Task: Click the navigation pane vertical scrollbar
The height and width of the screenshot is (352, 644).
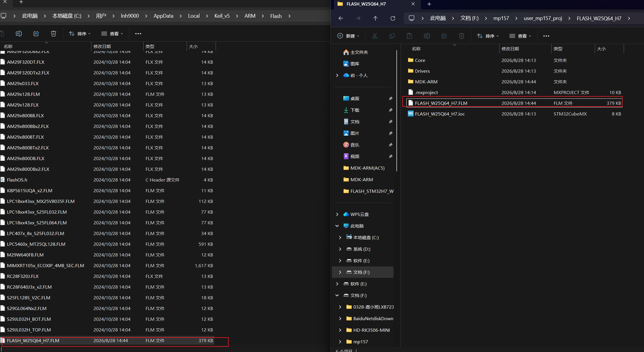Action: pos(396,110)
